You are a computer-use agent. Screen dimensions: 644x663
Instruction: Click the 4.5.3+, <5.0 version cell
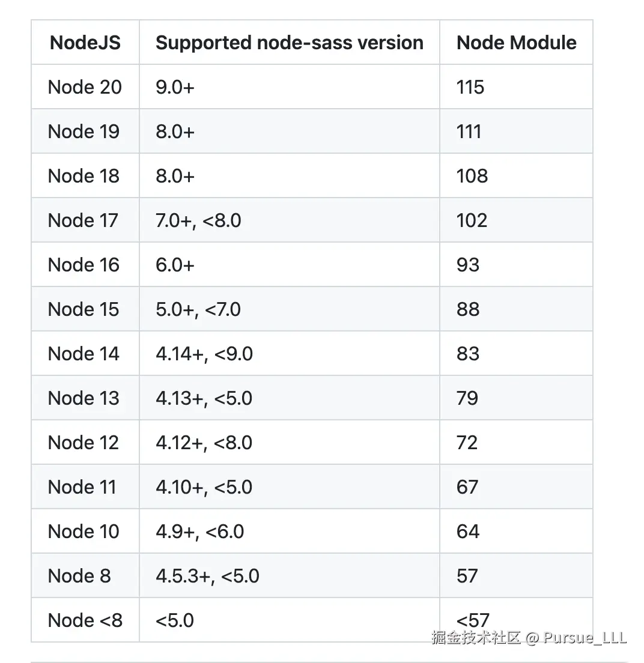207,576
